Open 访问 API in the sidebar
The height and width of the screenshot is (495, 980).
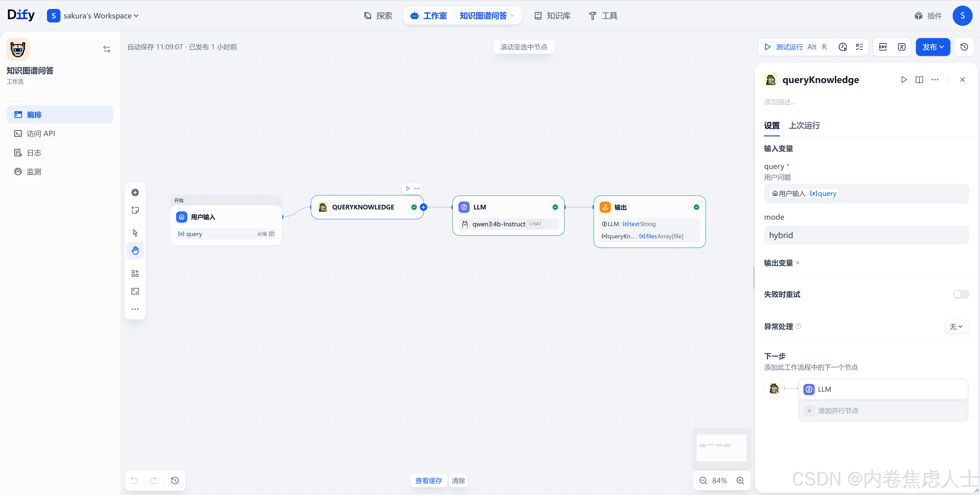point(41,134)
